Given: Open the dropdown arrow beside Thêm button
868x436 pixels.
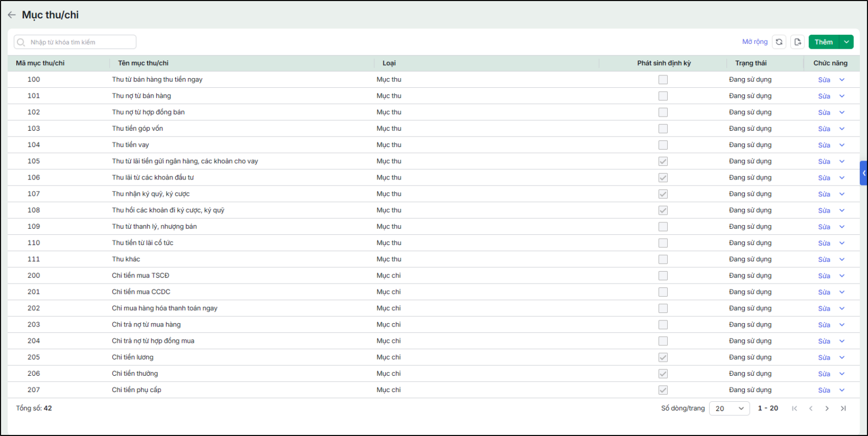Looking at the screenshot, I should pos(846,42).
